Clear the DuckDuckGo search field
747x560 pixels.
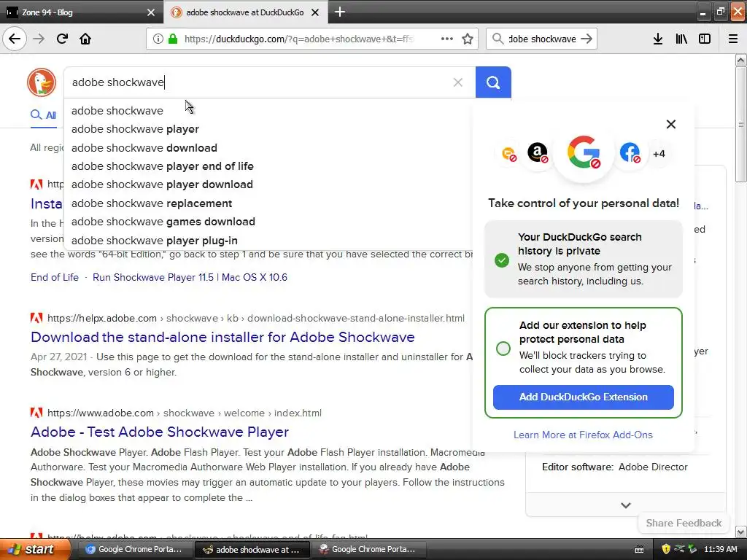click(458, 82)
